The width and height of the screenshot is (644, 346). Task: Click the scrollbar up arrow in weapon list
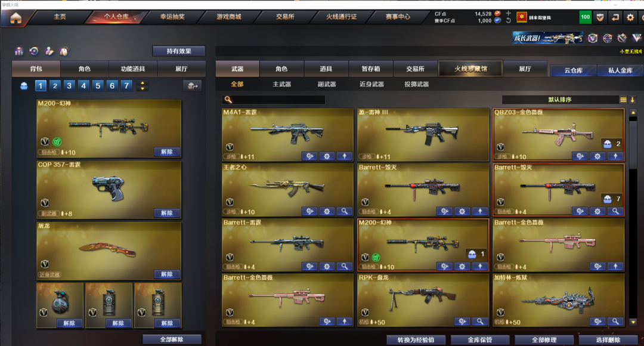(633, 113)
